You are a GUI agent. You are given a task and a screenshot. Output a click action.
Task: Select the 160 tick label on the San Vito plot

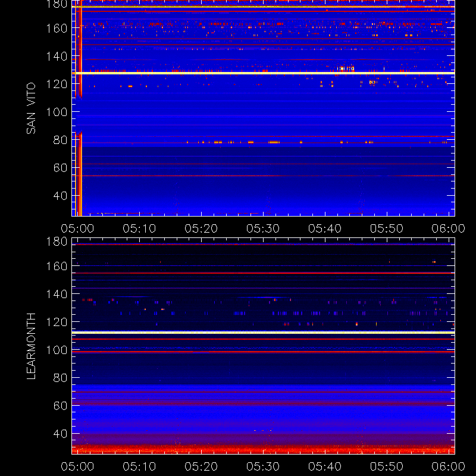click(57, 28)
